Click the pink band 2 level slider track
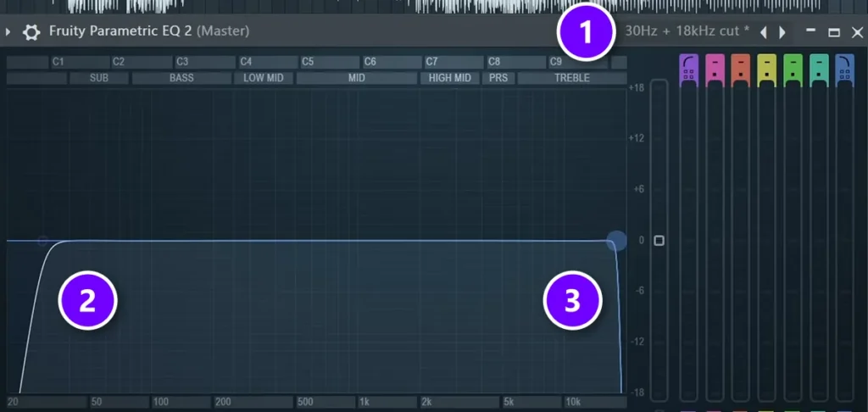 pos(715,241)
